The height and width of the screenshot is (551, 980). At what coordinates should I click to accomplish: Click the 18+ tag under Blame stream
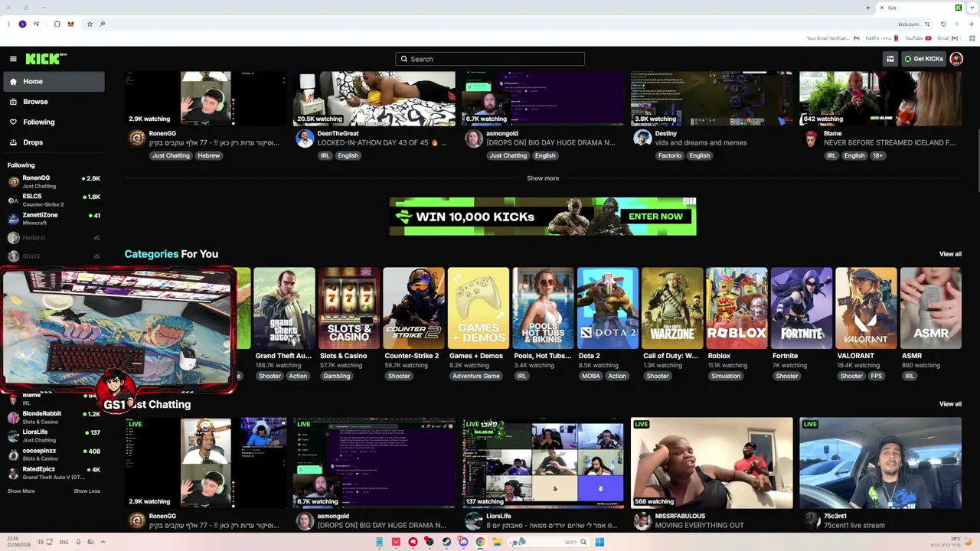click(877, 156)
